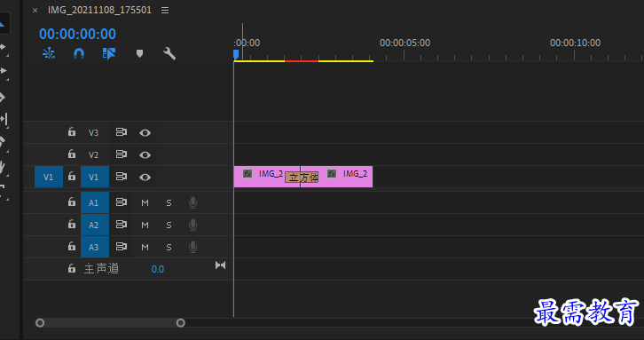Select the IMG_20211108_175501 sequence tab
644x340 pixels.
coord(99,10)
